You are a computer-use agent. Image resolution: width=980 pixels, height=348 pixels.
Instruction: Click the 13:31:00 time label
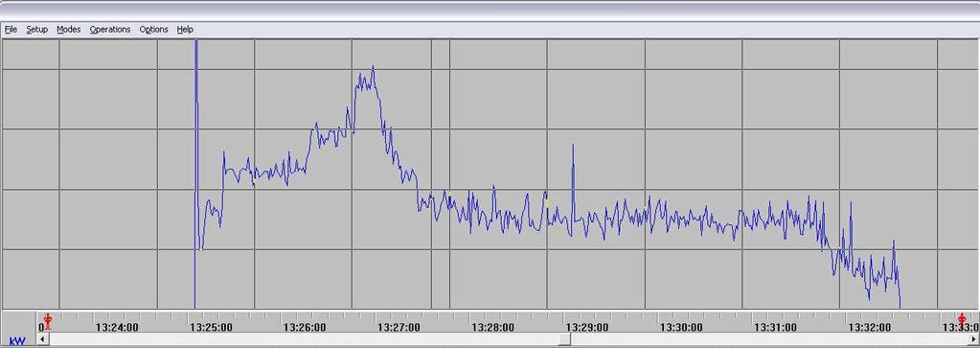775,327
